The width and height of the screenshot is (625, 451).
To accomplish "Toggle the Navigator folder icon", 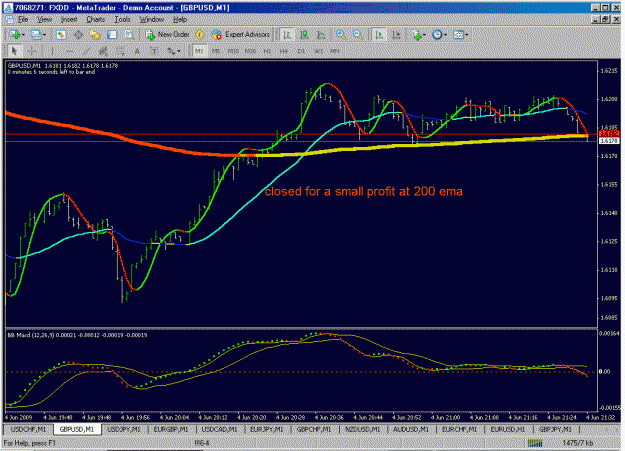I will 94,35.
